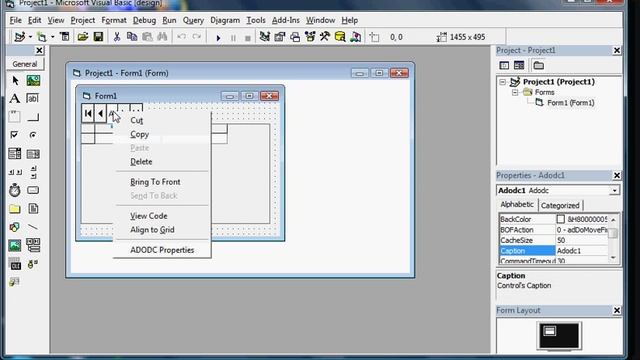The width and height of the screenshot is (640, 360).
Task: Click the Copy icon in the toolbar
Action: [132, 37]
